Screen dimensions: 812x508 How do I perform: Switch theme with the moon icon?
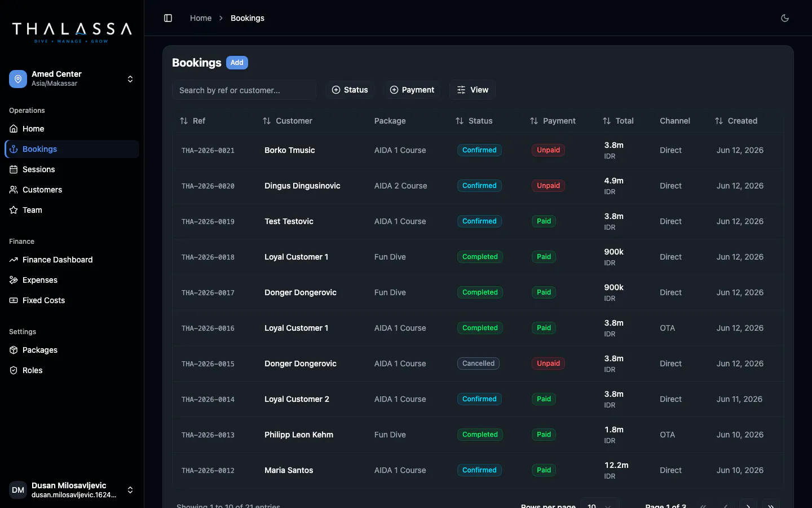(x=784, y=18)
